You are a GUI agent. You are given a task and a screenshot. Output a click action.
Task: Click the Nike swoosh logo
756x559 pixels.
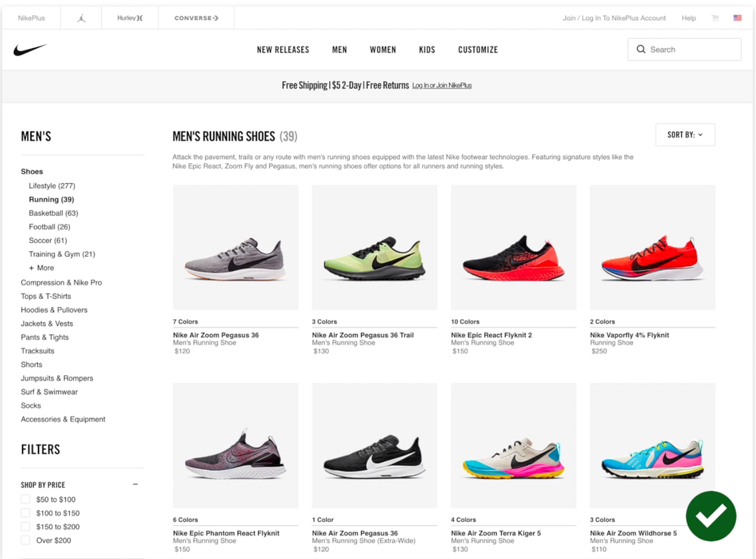tap(30, 48)
